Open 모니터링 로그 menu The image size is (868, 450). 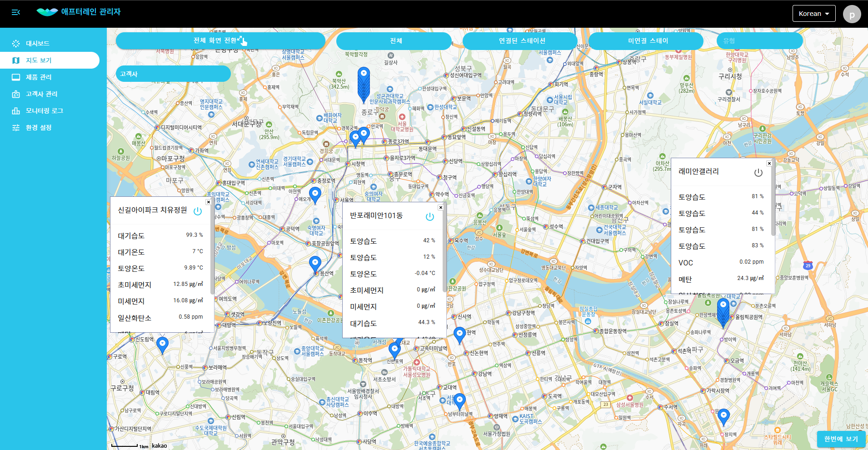[50, 111]
